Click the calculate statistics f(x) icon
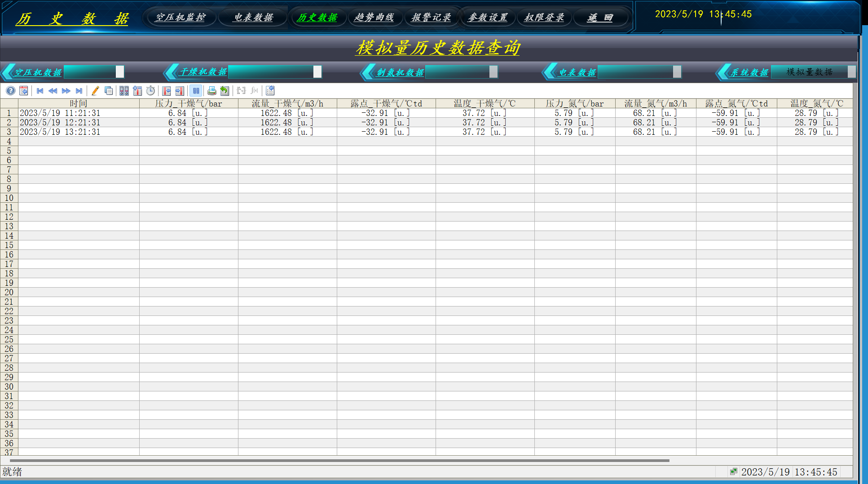This screenshot has width=868, height=484. click(x=254, y=91)
